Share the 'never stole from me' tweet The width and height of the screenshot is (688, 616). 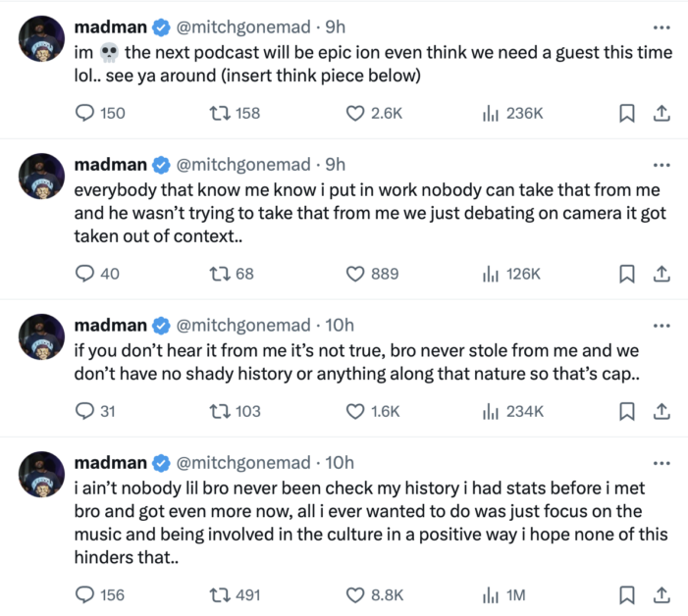(662, 411)
